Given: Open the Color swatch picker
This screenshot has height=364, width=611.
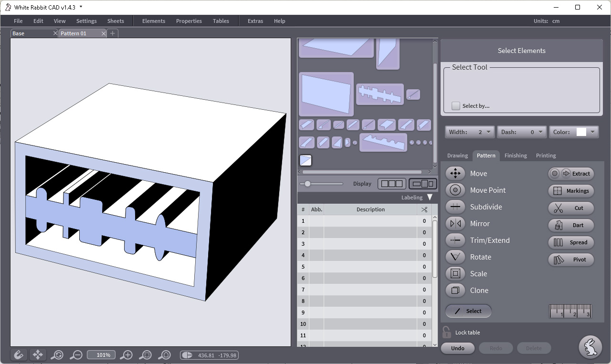Looking at the screenshot, I should pos(585,132).
